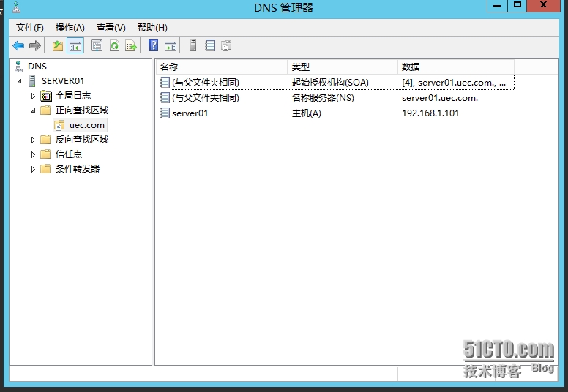
Task: Select the DNS root tree label
Action: pyautogui.click(x=37, y=67)
